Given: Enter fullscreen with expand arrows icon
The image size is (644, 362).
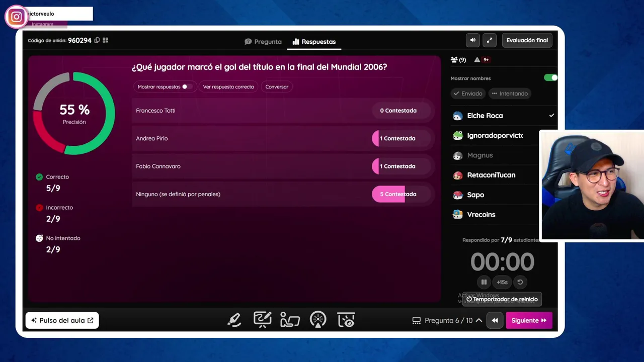Looking at the screenshot, I should [x=490, y=40].
